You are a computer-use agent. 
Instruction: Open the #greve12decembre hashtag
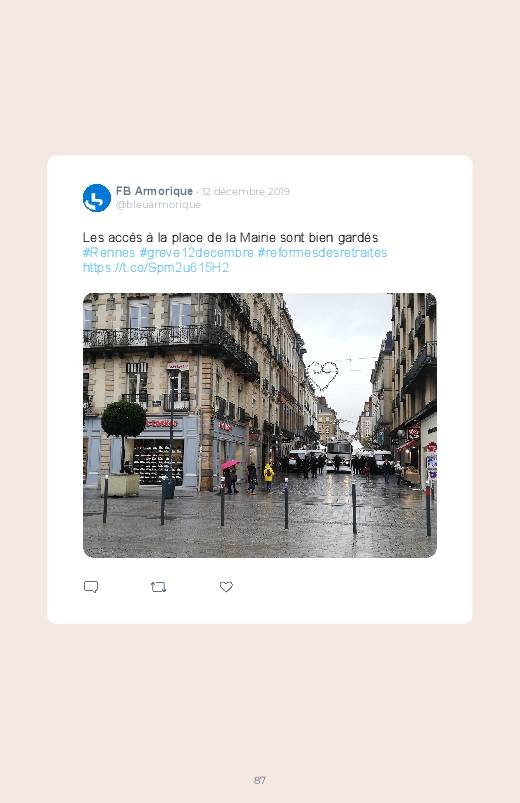pyautogui.click(x=197, y=252)
